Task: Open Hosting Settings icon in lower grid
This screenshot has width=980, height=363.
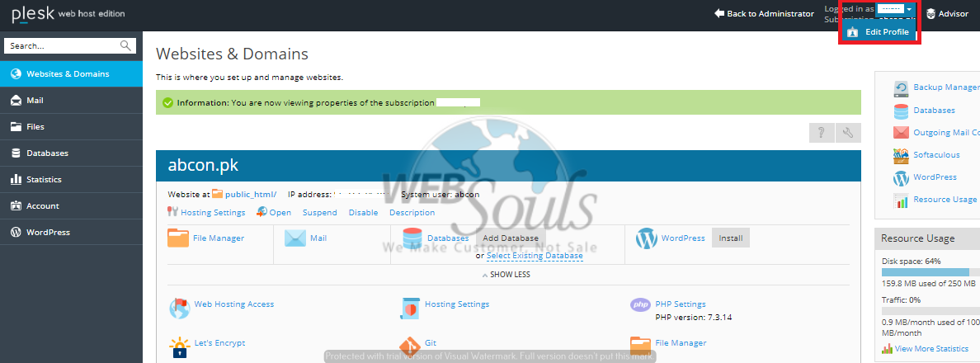Action: click(x=409, y=308)
